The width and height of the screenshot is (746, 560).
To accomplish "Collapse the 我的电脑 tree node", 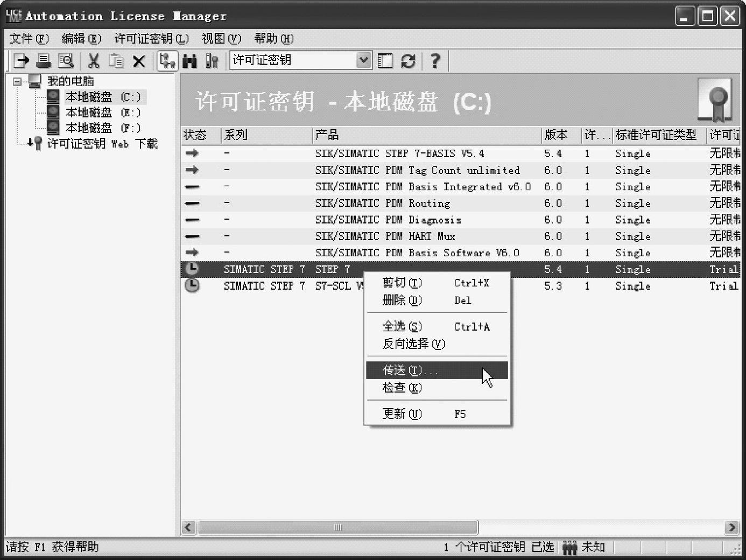I will [x=18, y=82].
